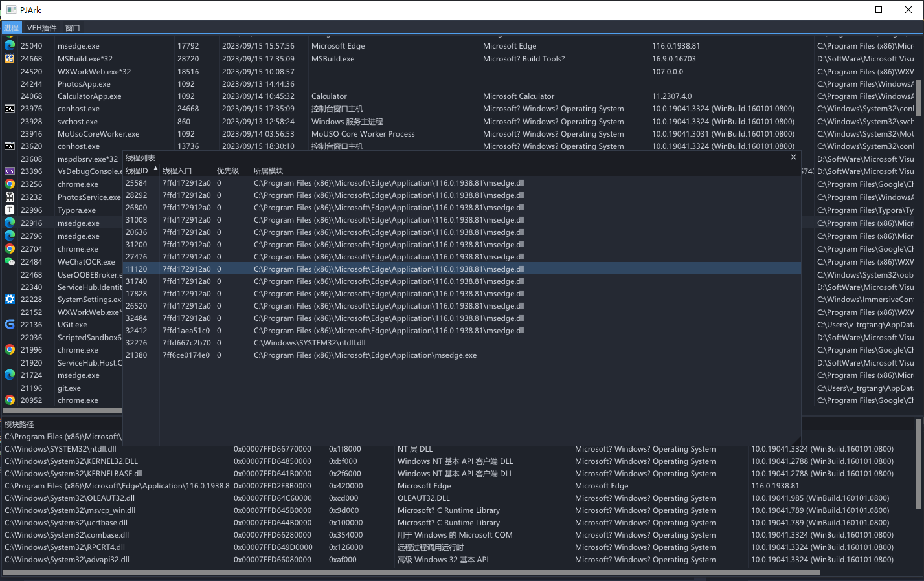The width and height of the screenshot is (924, 581).
Task: Select the combase.dll module row
Action: click(x=458, y=535)
